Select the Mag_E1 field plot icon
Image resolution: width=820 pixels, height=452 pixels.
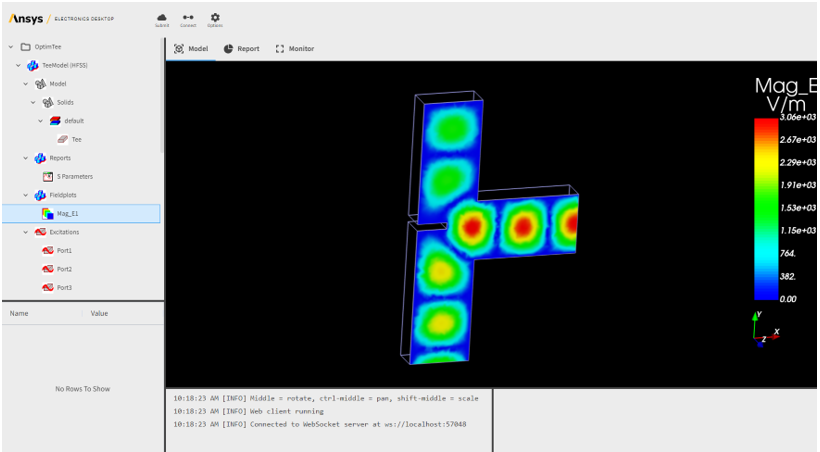[x=48, y=213]
